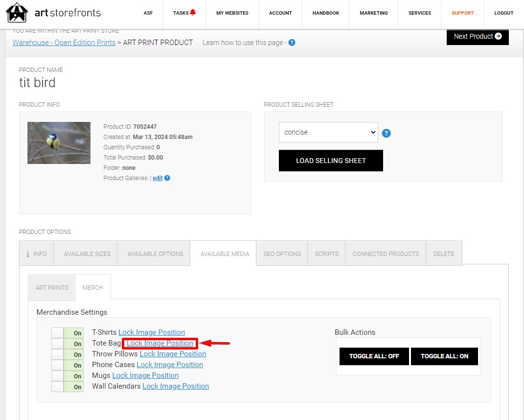524x420 pixels.
Task: Click LOAD SELLING SHEET button
Action: point(331,161)
